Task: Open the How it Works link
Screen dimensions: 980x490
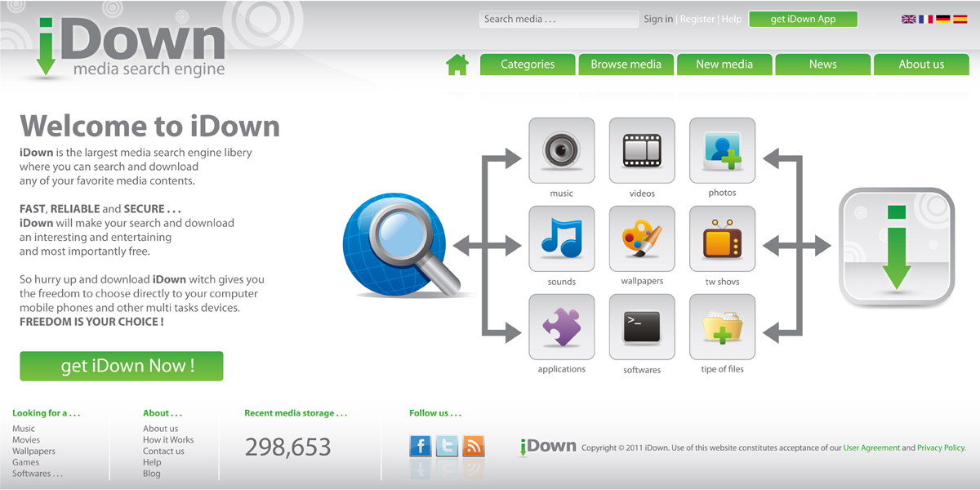Action: (x=168, y=440)
